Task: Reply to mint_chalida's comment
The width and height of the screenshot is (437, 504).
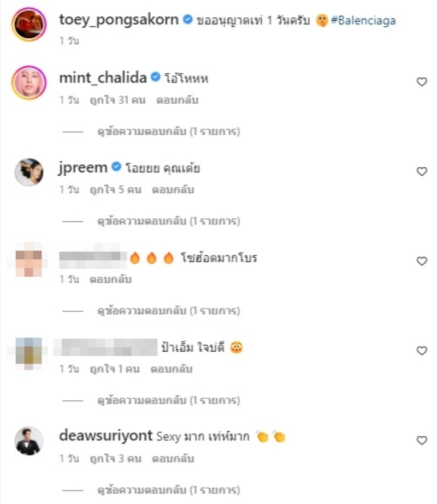Action: point(177,100)
